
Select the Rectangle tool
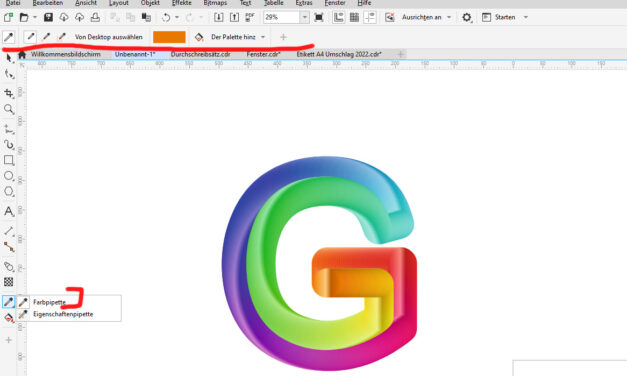pyautogui.click(x=9, y=160)
